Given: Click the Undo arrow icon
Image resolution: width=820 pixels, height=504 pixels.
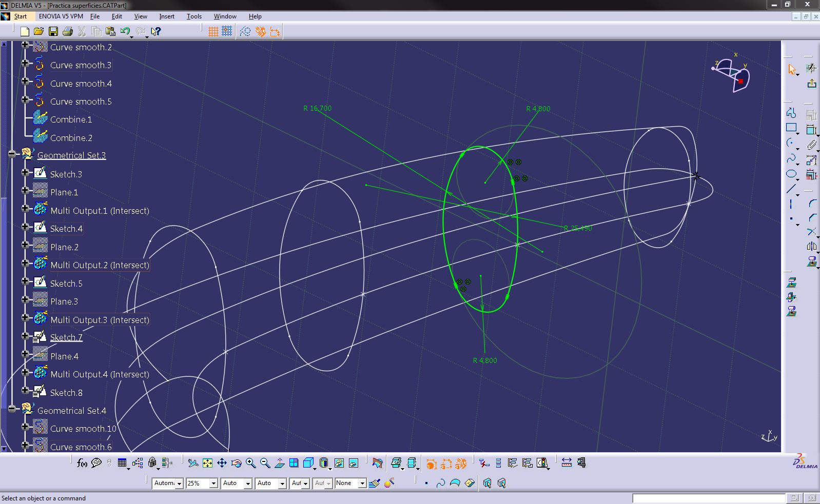Looking at the screenshot, I should click(125, 31).
